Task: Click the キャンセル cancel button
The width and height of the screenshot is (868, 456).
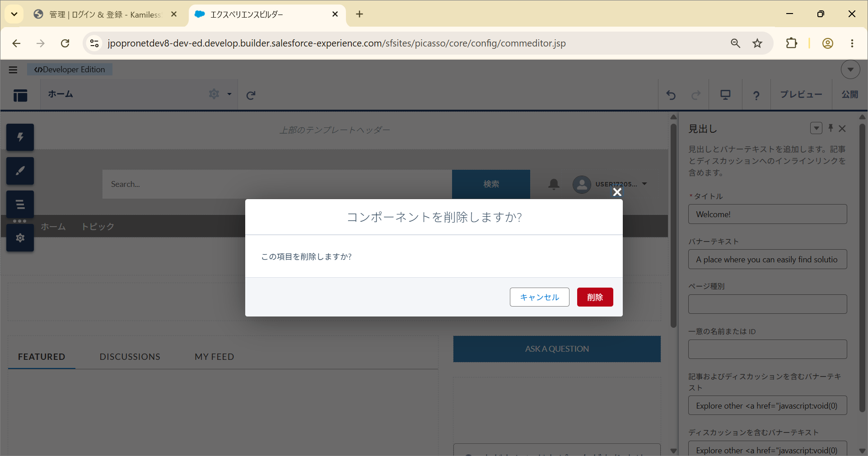Action: 539,297
